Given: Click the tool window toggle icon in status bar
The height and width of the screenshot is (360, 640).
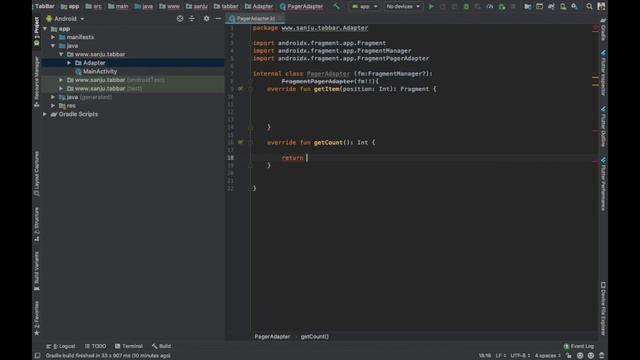Looking at the screenshot, I should (x=37, y=356).
